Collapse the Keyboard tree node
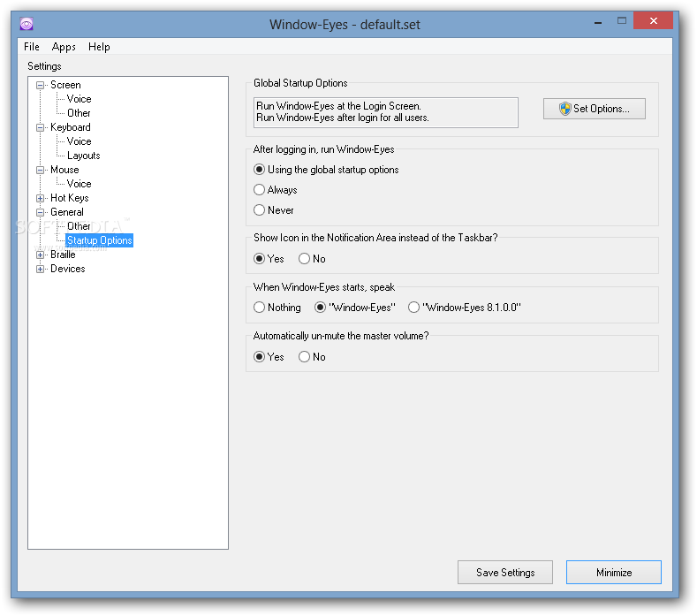 40,127
